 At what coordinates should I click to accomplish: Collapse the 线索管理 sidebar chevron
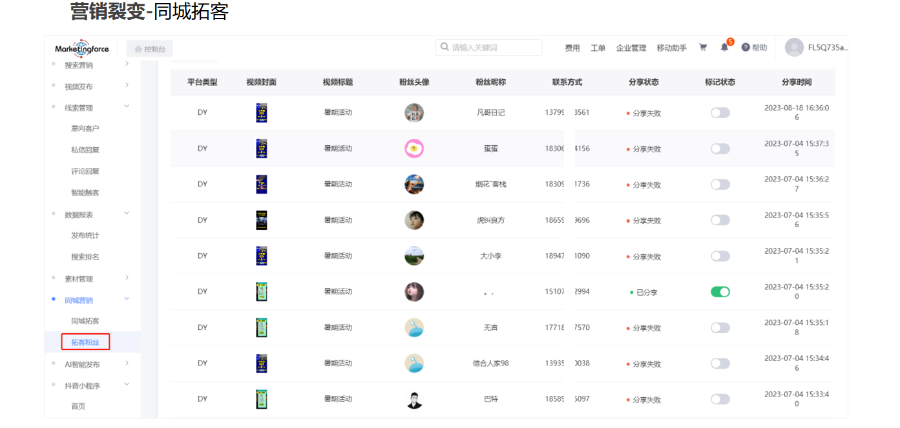(x=127, y=107)
